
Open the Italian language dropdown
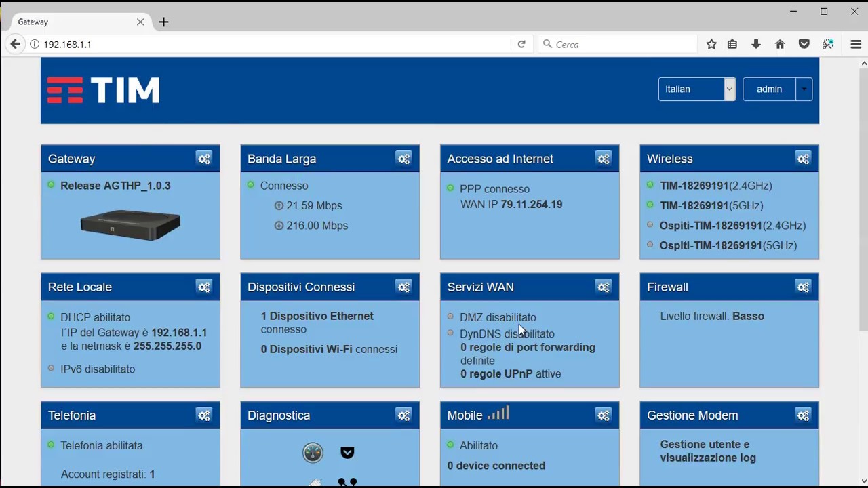pos(696,89)
